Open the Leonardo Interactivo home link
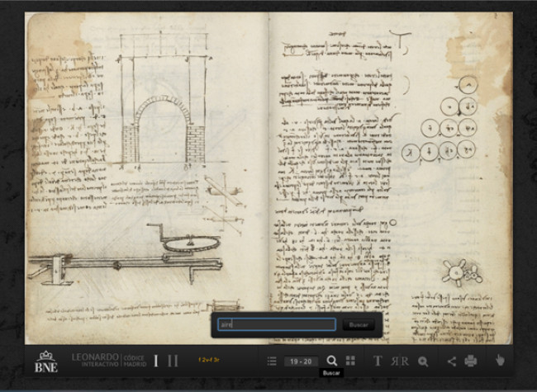Screen dimensions: 537x392 point(95,360)
